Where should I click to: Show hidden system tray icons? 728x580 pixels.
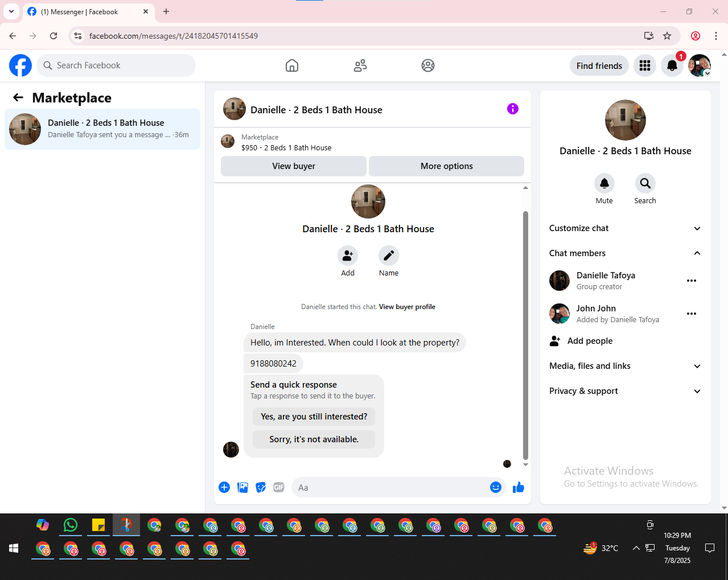[x=636, y=548]
